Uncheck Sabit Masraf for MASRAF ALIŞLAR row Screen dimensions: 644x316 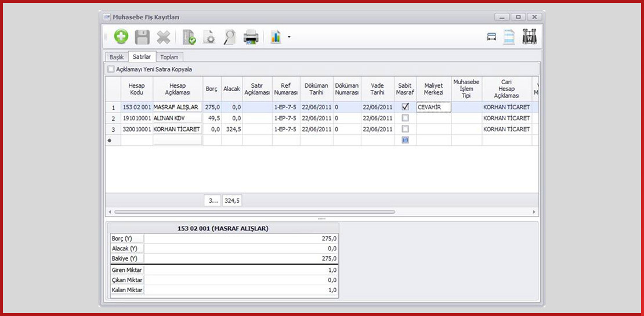[x=405, y=107]
